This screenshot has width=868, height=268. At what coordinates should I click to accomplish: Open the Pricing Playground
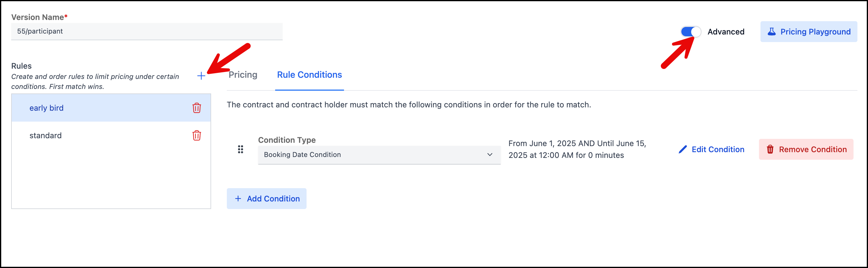(809, 32)
